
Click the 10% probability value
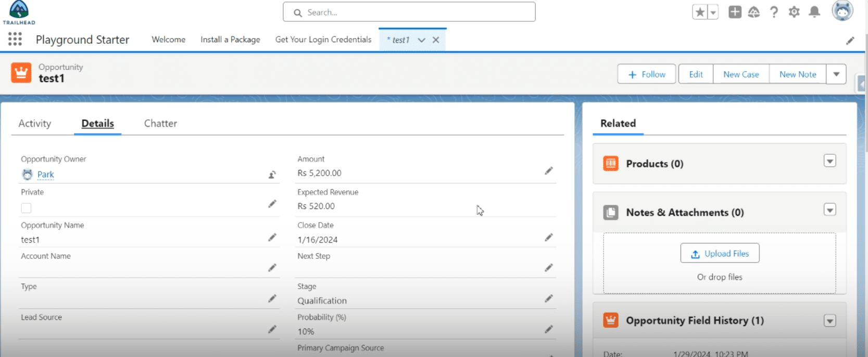306,331
